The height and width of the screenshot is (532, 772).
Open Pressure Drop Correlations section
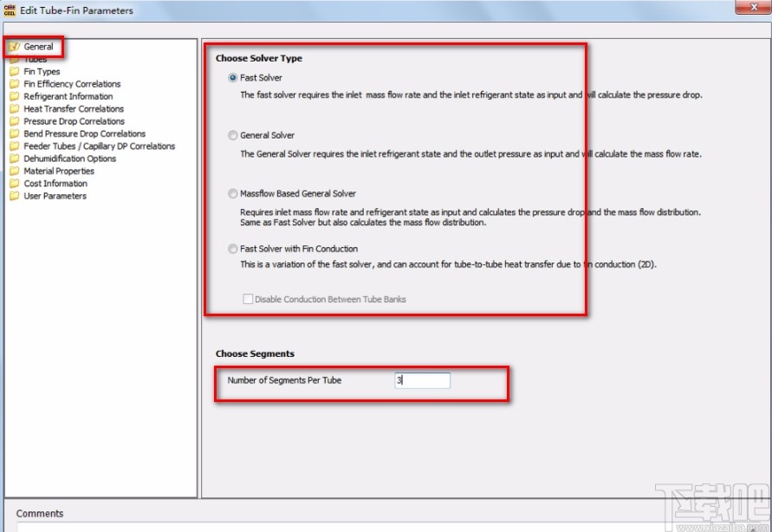click(x=75, y=121)
